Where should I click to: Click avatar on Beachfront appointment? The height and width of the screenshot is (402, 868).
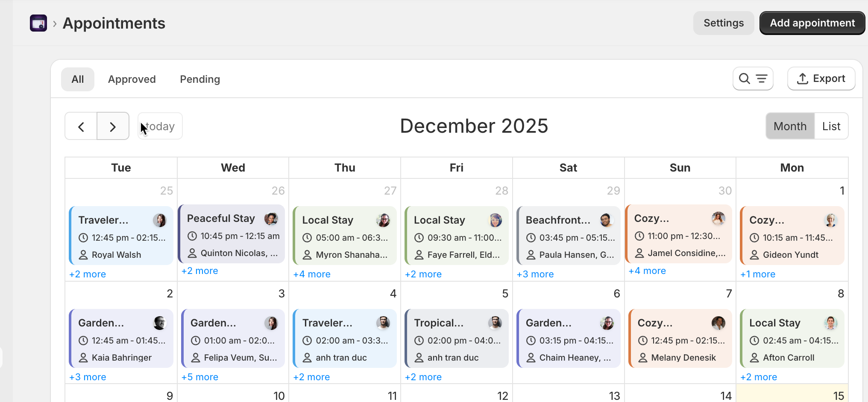point(606,220)
